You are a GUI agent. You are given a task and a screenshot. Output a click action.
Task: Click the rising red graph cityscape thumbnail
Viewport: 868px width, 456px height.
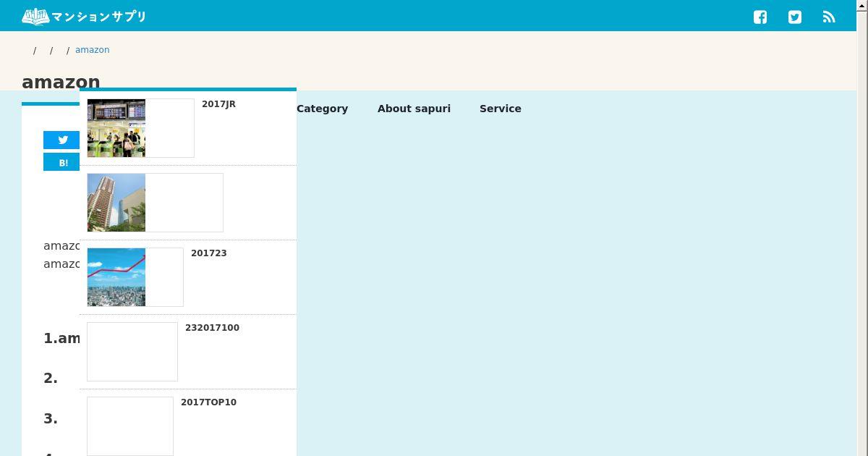point(116,277)
